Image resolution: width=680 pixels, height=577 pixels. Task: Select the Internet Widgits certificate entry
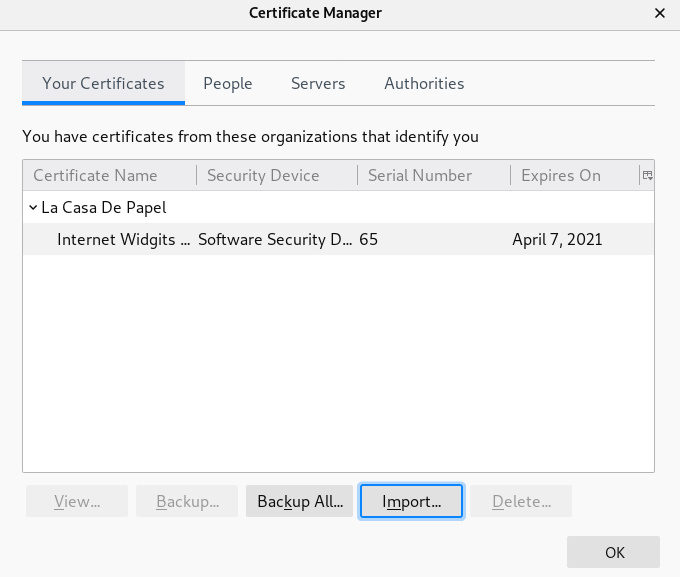point(123,240)
